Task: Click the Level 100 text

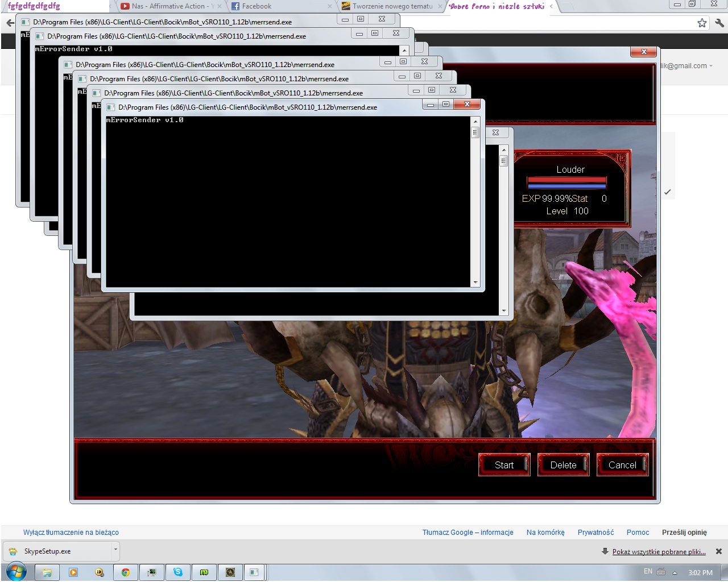Action: tap(567, 211)
